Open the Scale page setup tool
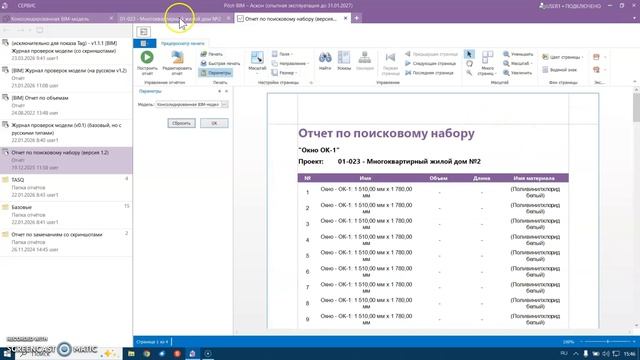Image resolution: width=640 pixels, height=360 pixels. coord(257,62)
